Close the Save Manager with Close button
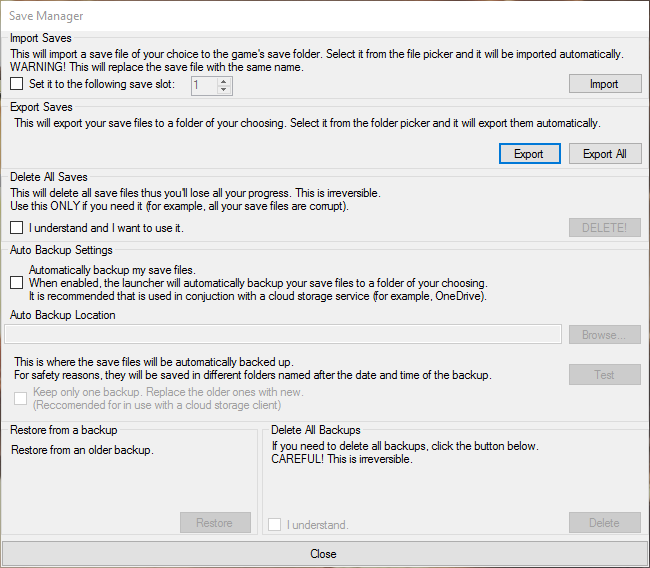 tap(323, 554)
